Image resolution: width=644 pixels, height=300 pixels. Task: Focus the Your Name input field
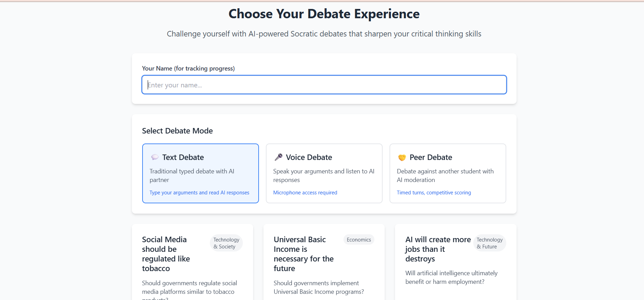pyautogui.click(x=324, y=85)
